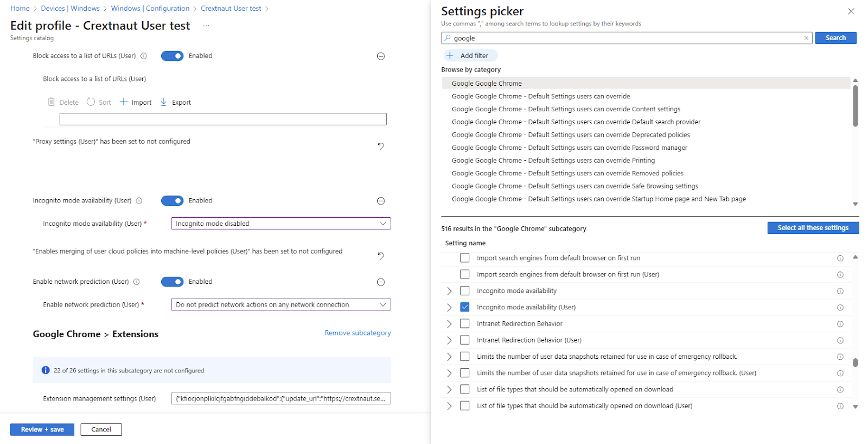Open info for Incognito mode availability in picker
This screenshot has height=444, width=868.
coord(840,291)
